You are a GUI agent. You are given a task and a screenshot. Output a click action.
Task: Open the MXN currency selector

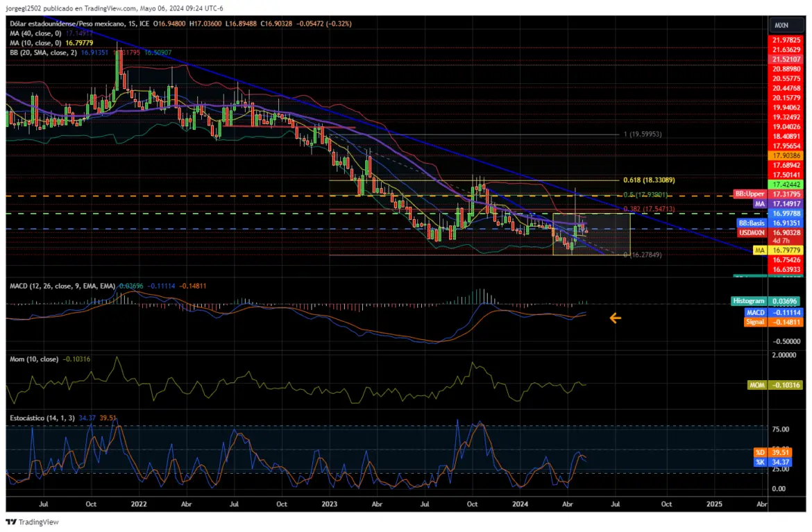(781, 25)
